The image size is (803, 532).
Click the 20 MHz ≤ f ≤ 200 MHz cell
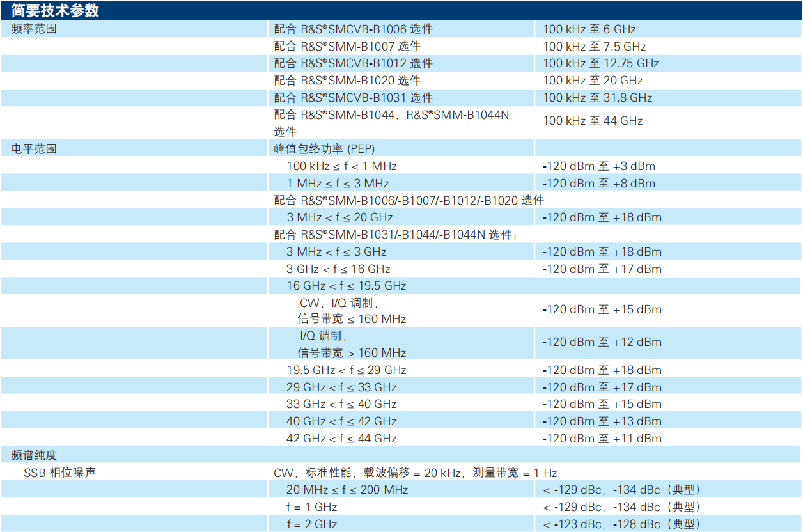[x=347, y=490]
